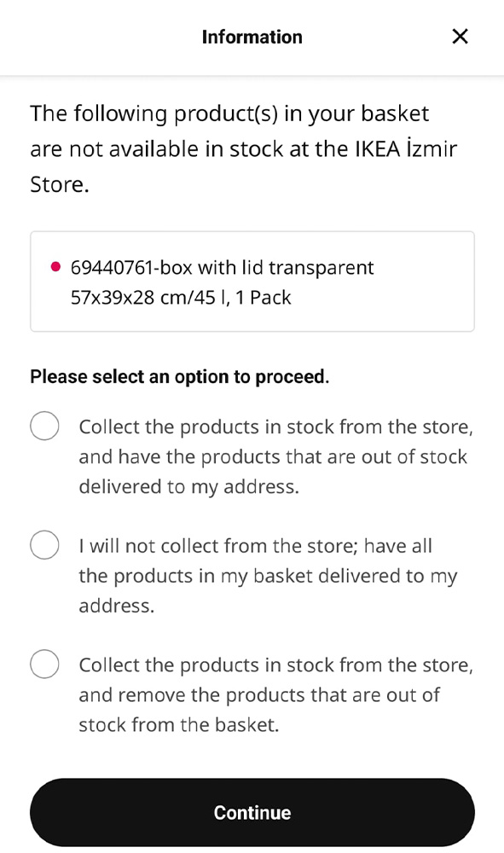Click the X icon in the header
Screen dimensions: 504x853
pyautogui.click(x=460, y=37)
